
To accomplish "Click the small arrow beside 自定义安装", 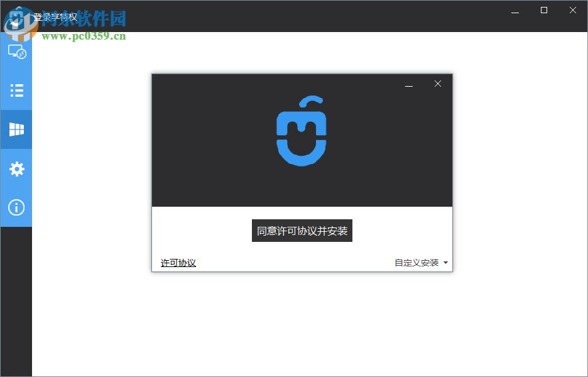I will (445, 263).
